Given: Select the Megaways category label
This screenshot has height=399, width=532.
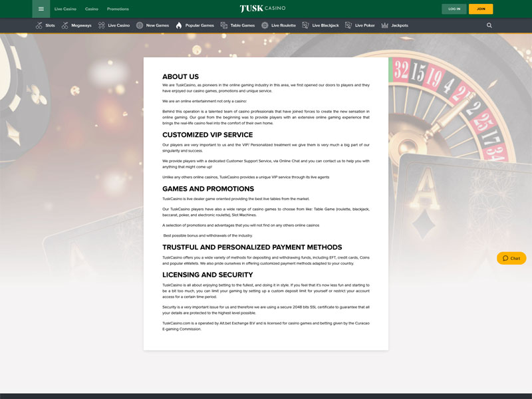Looking at the screenshot, I should (x=81, y=25).
